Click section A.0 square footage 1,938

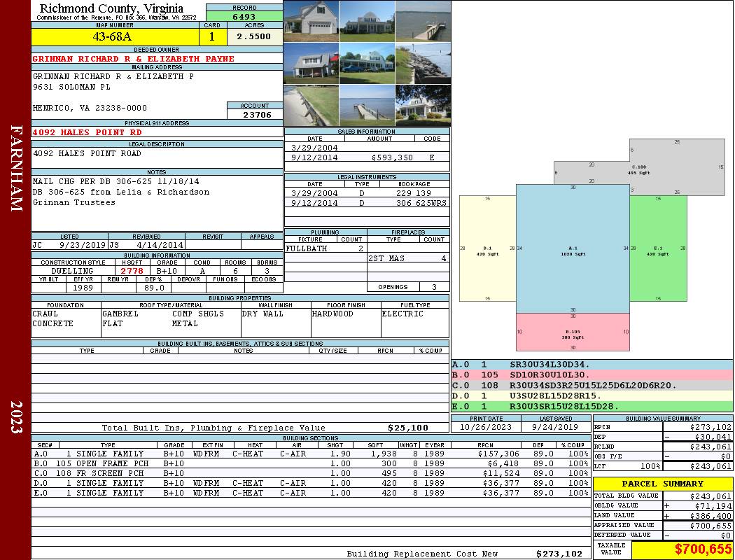(x=384, y=454)
